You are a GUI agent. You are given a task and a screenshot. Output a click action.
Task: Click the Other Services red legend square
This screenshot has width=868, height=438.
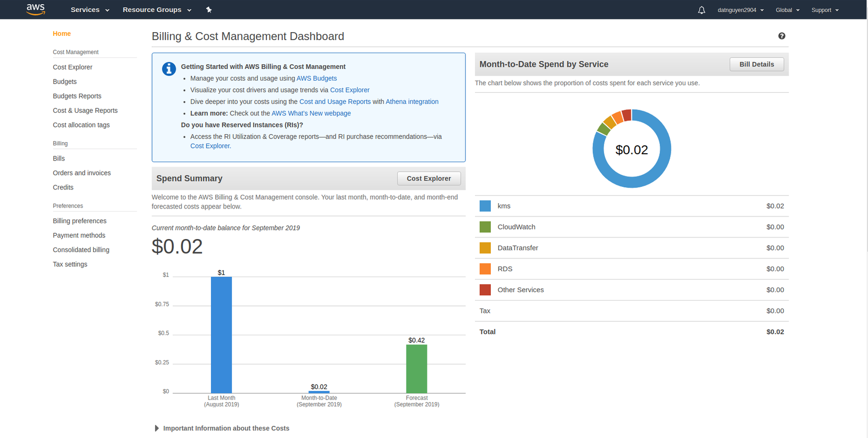point(485,290)
